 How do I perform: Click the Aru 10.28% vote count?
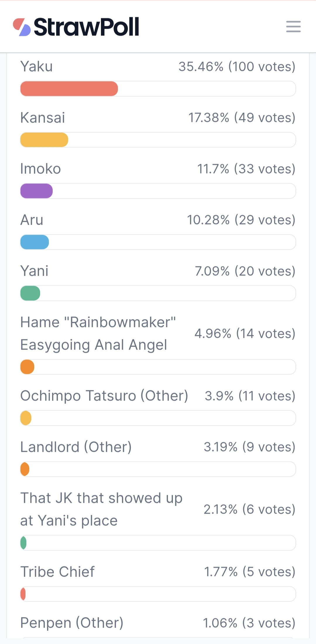(x=241, y=220)
